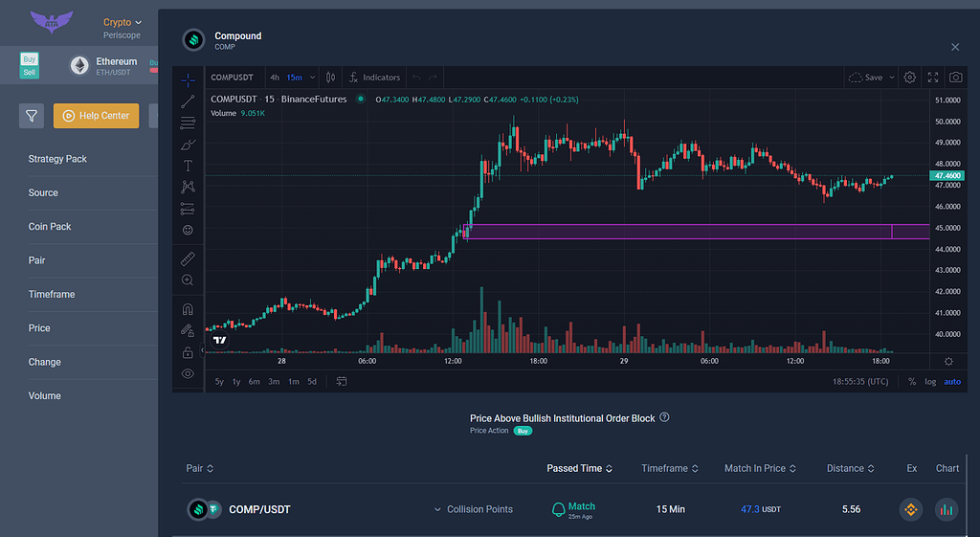Sort table by Passed Time
This screenshot has height=537, width=980.
click(579, 468)
